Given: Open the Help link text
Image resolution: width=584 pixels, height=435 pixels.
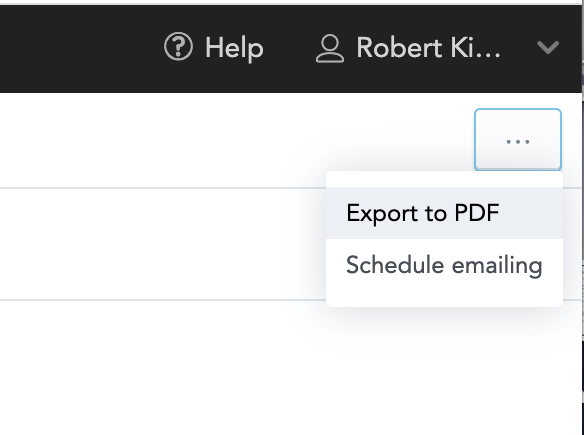Looking at the screenshot, I should click(x=234, y=48).
